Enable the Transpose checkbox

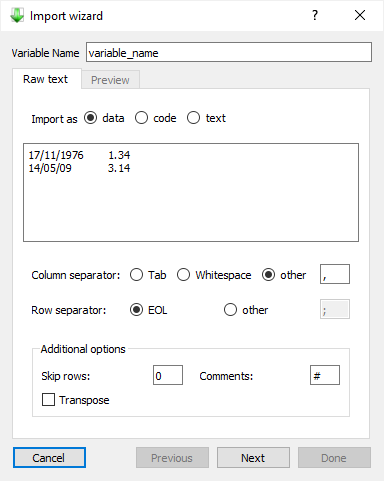click(48, 400)
